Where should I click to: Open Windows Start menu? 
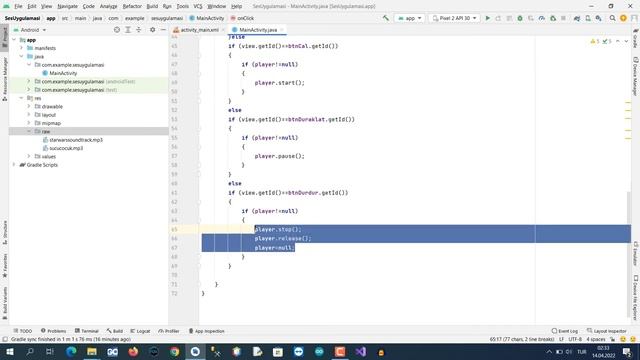point(9,351)
